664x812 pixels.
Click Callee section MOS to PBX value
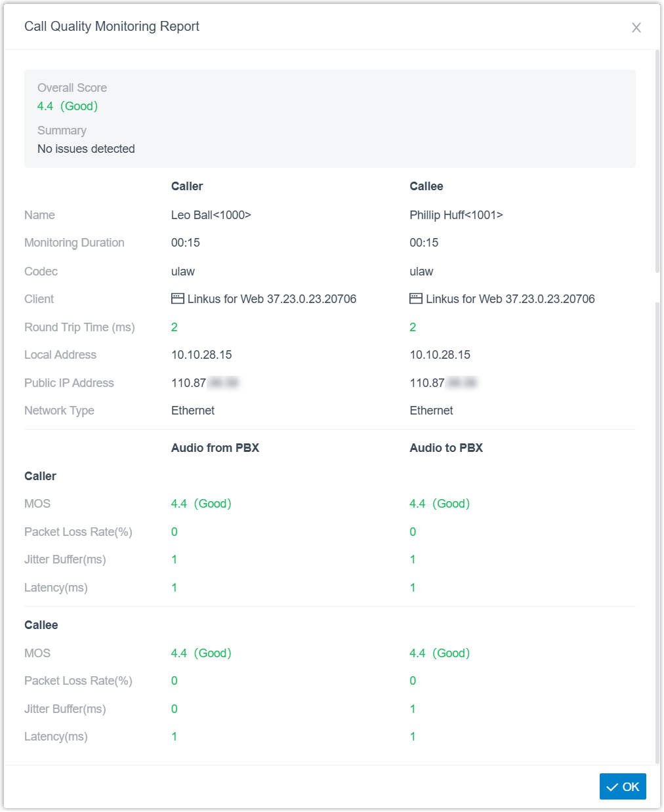point(440,653)
